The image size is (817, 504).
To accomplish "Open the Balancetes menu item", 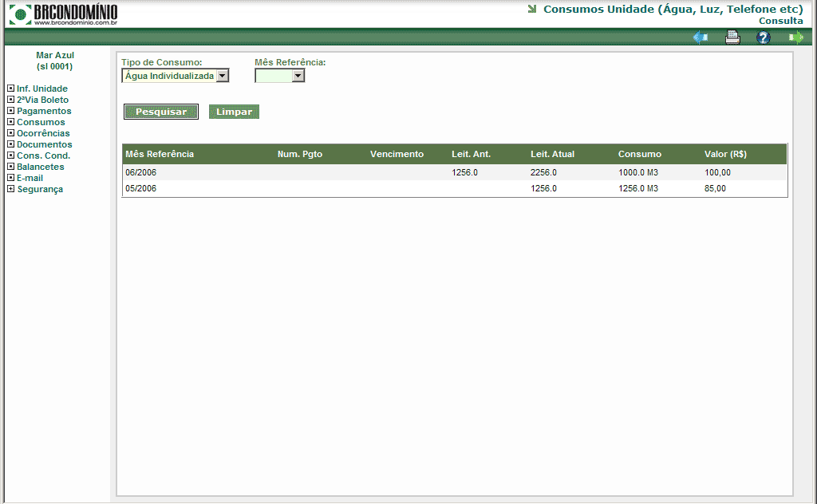I will click(41, 167).
